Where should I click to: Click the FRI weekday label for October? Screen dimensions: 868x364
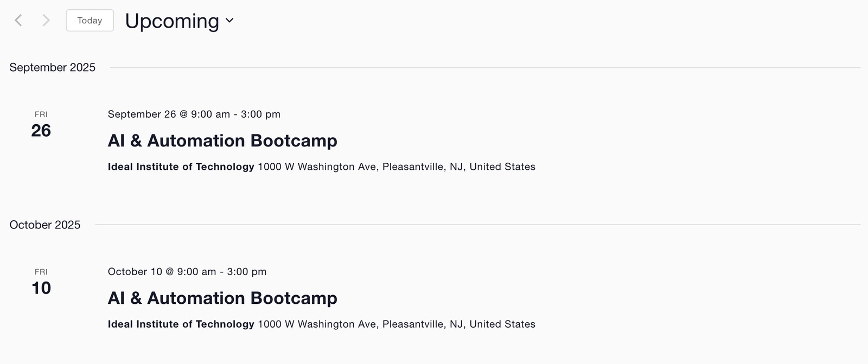pos(41,271)
